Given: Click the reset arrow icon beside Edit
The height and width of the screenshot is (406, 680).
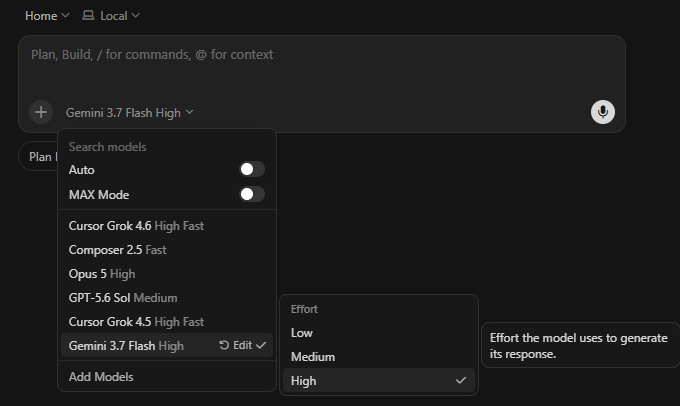Looking at the screenshot, I should (x=224, y=345).
